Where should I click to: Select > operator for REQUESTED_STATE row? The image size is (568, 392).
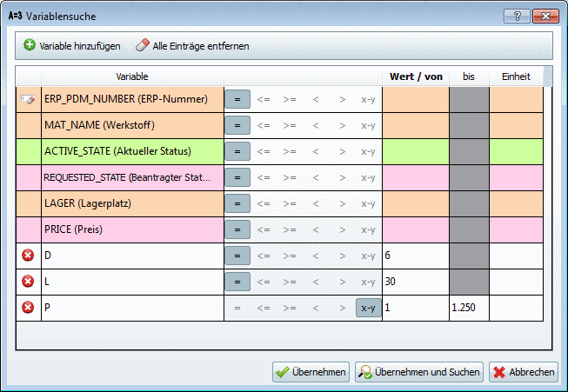pos(343,177)
